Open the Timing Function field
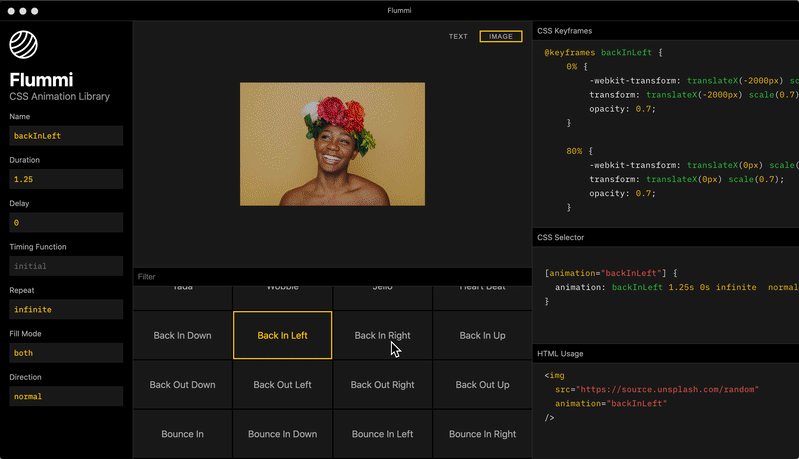The height and width of the screenshot is (459, 799). (x=66, y=266)
